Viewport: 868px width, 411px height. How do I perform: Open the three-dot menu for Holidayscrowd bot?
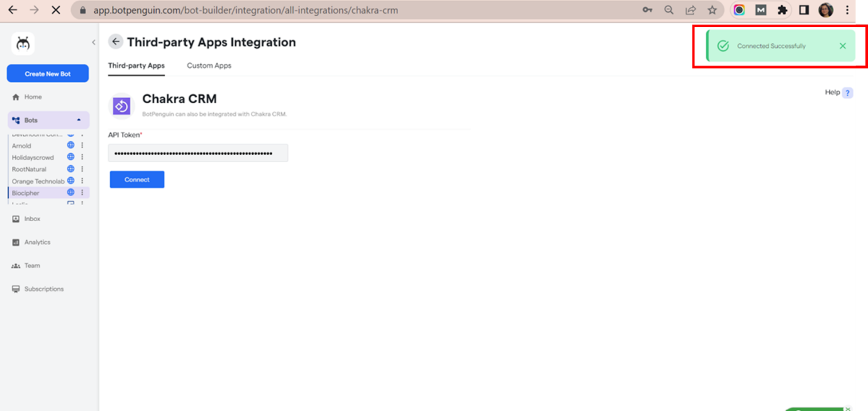[82, 157]
